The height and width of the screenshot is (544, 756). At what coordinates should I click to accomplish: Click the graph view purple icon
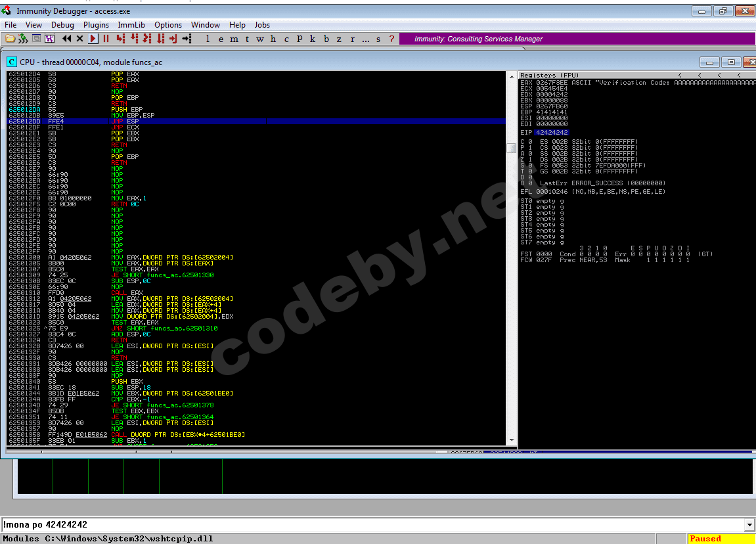click(49, 39)
